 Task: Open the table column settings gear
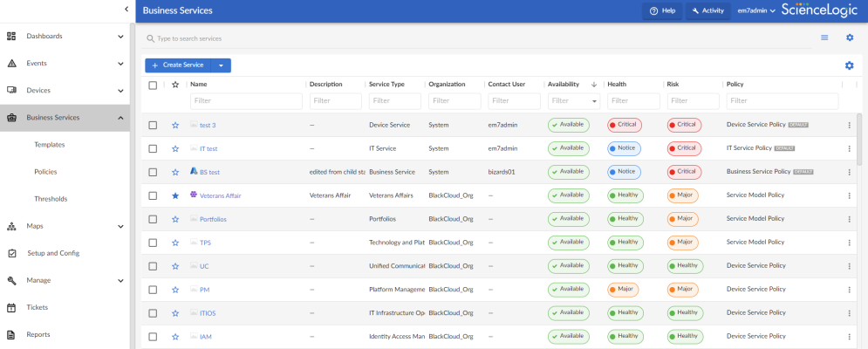pyautogui.click(x=849, y=65)
